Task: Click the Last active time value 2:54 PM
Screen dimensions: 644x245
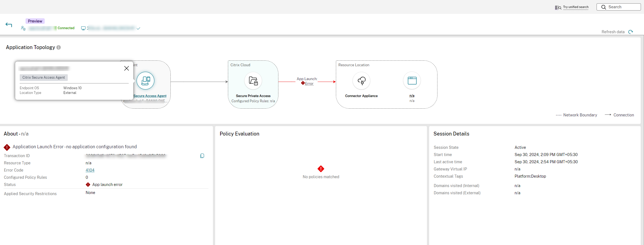Action: [x=546, y=162]
